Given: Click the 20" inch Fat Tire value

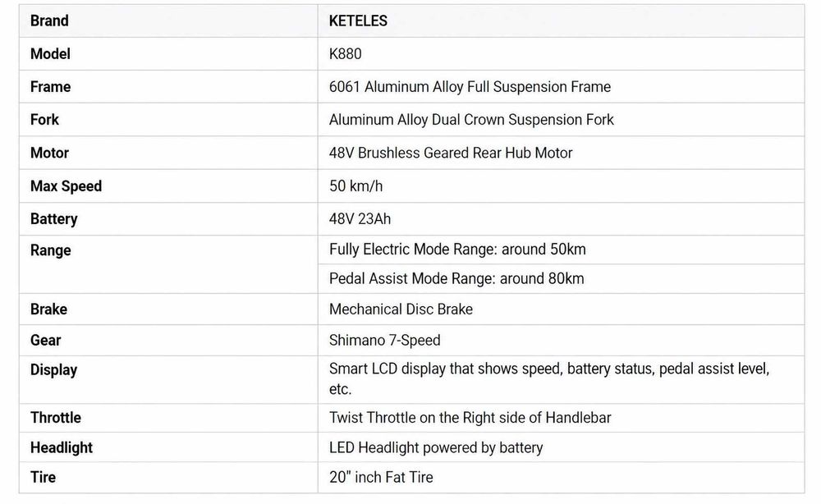Looking at the screenshot, I should click(x=381, y=477).
